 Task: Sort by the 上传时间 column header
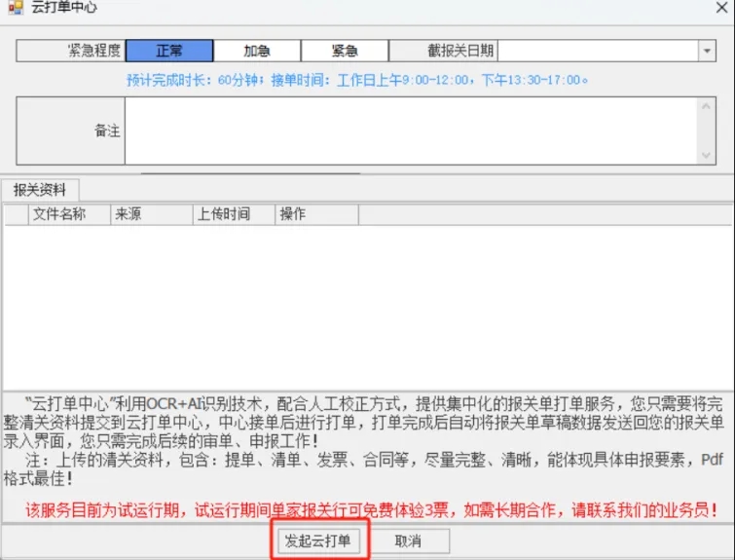click(222, 214)
